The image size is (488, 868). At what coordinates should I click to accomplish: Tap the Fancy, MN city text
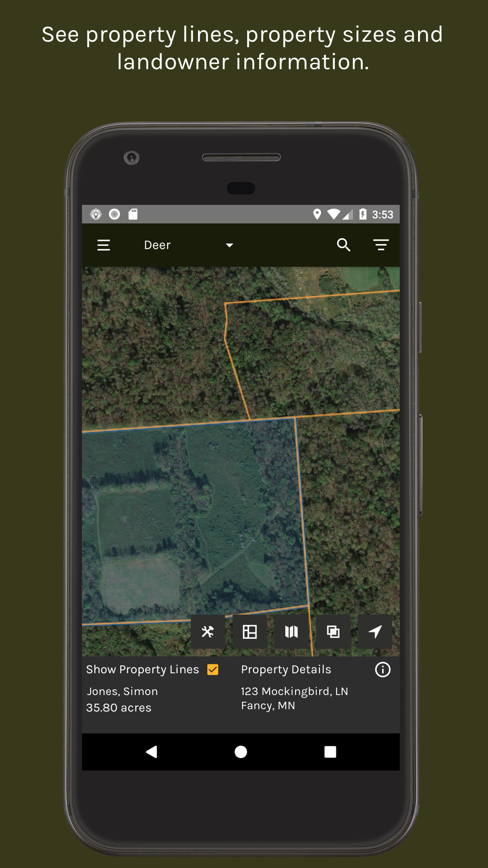pos(268,706)
